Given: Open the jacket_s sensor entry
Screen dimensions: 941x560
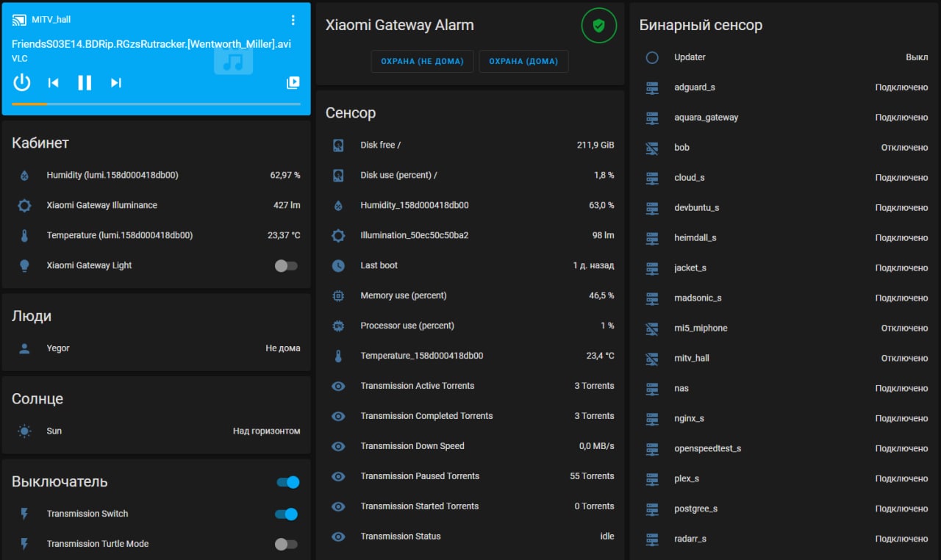Looking at the screenshot, I should tap(784, 268).
